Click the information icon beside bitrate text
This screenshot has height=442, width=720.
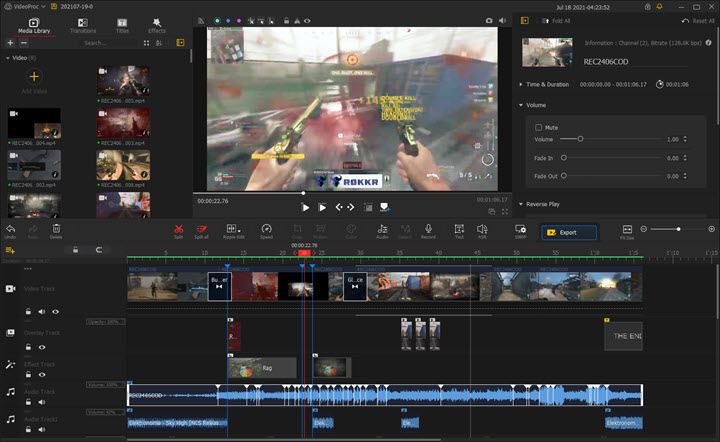[709, 43]
